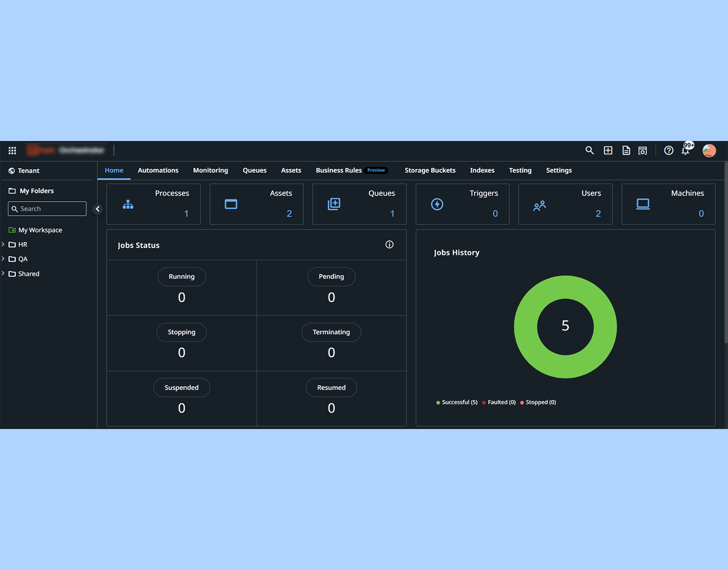The image size is (728, 570).
Task: Open the help question mark icon
Action: tap(668, 151)
